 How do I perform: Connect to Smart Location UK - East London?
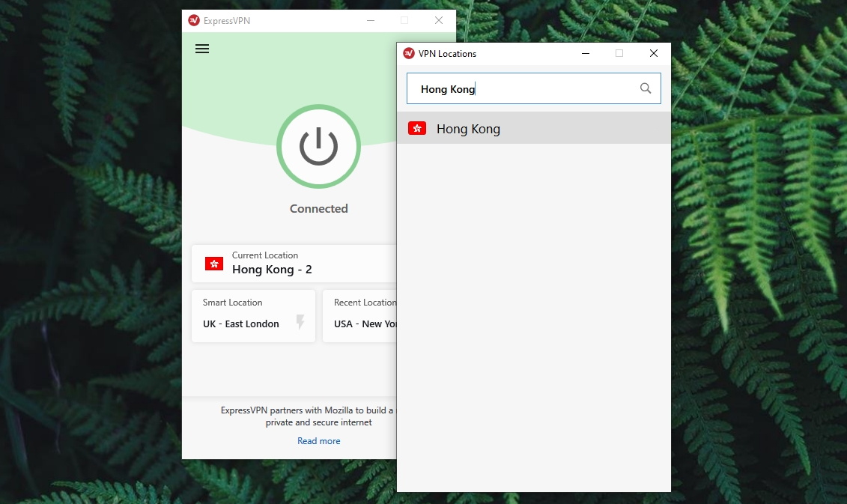tap(253, 316)
